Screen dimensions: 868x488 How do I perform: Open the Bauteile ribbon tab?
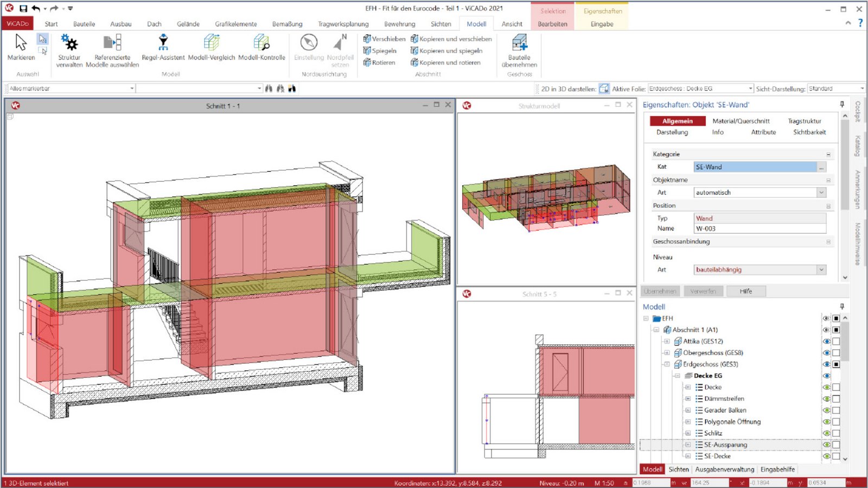coord(84,24)
